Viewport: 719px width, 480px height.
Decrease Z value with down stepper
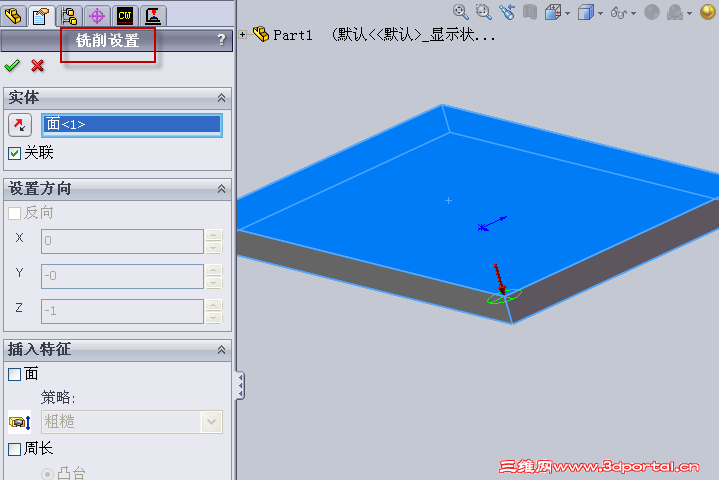214,318
